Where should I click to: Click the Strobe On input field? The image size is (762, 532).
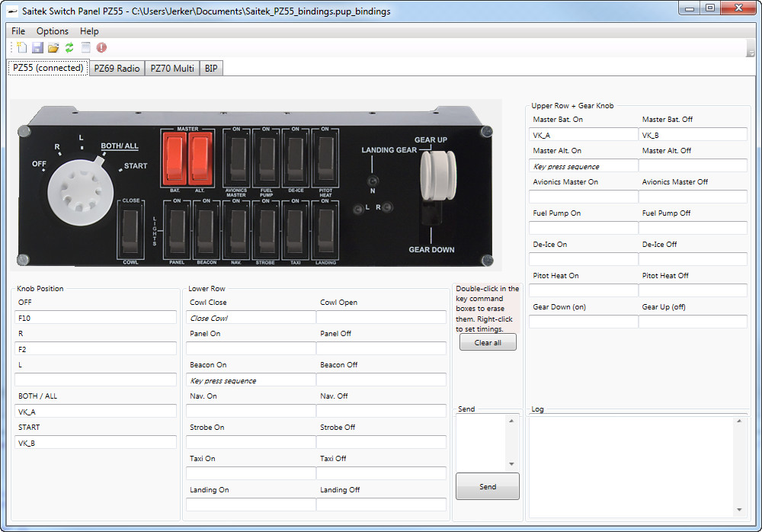coord(251,443)
